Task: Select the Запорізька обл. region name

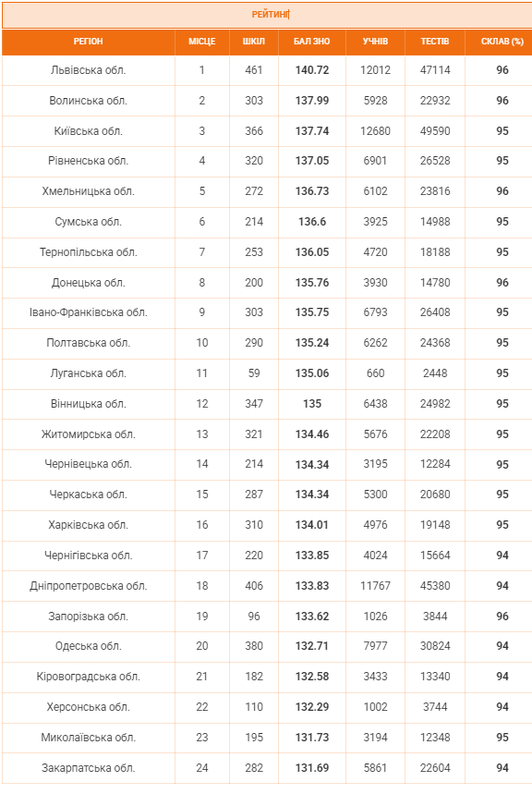Action: point(88,617)
